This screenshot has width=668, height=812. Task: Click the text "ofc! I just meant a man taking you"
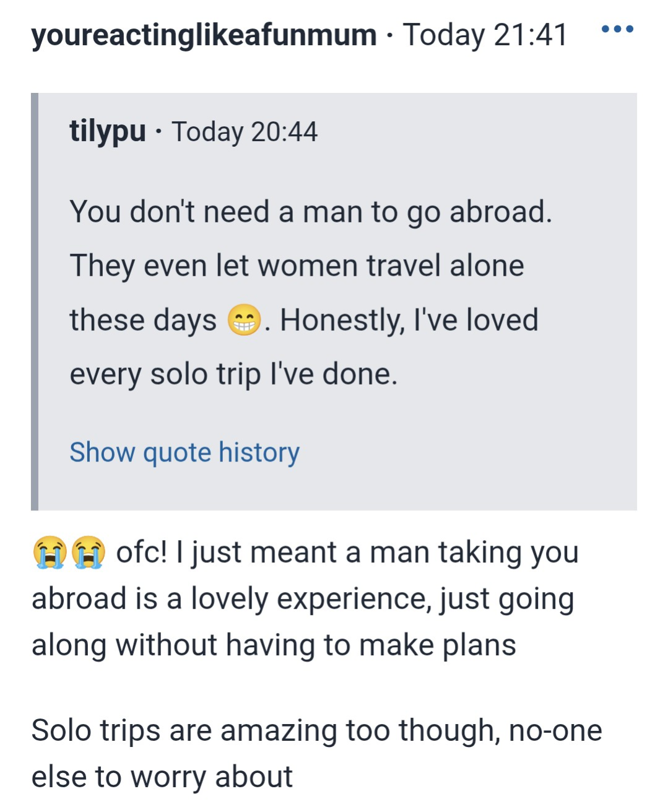[347, 552]
